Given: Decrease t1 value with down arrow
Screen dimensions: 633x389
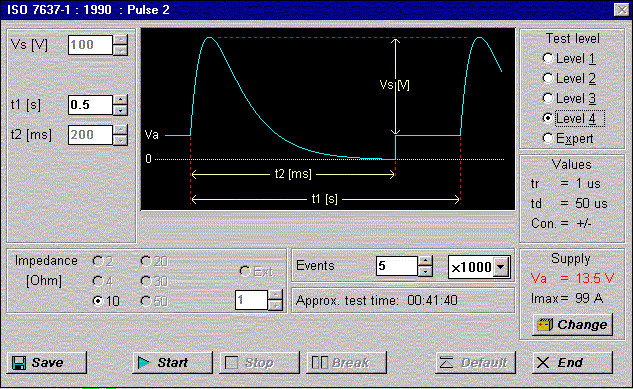Looking at the screenshot, I should tap(120, 110).
